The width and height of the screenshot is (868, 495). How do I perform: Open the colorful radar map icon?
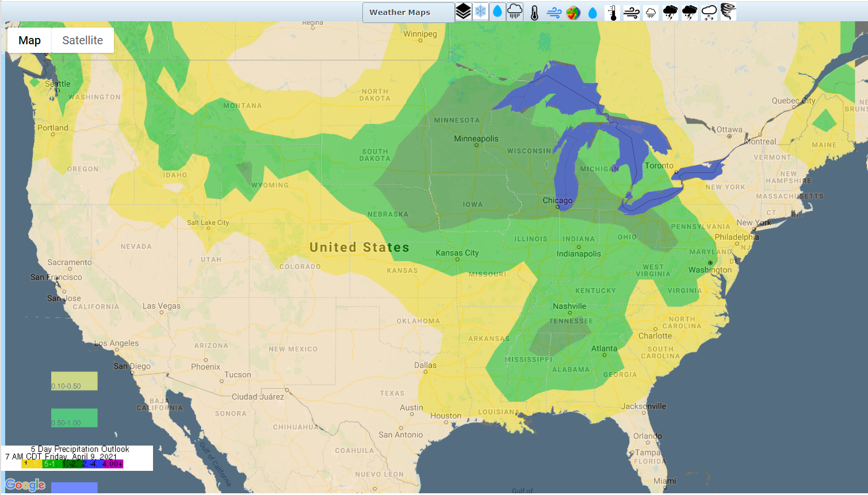[x=573, y=13]
